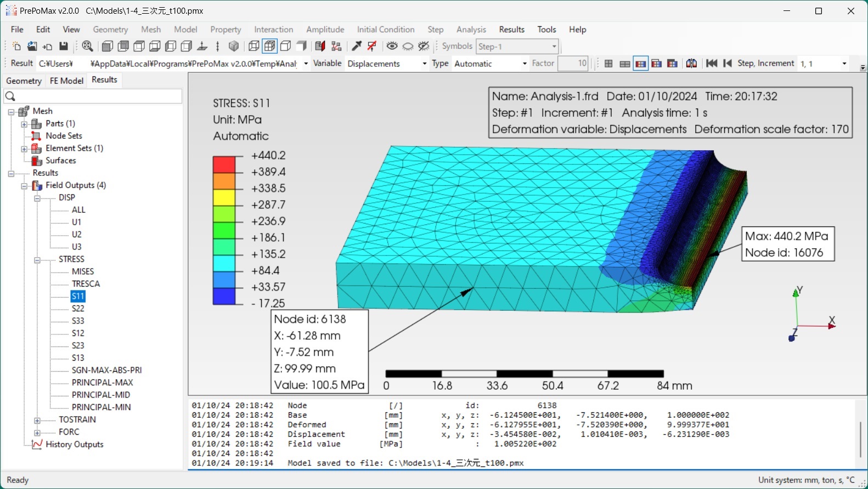Open the Geometry menu
This screenshot has height=489, width=868.
click(x=110, y=30)
